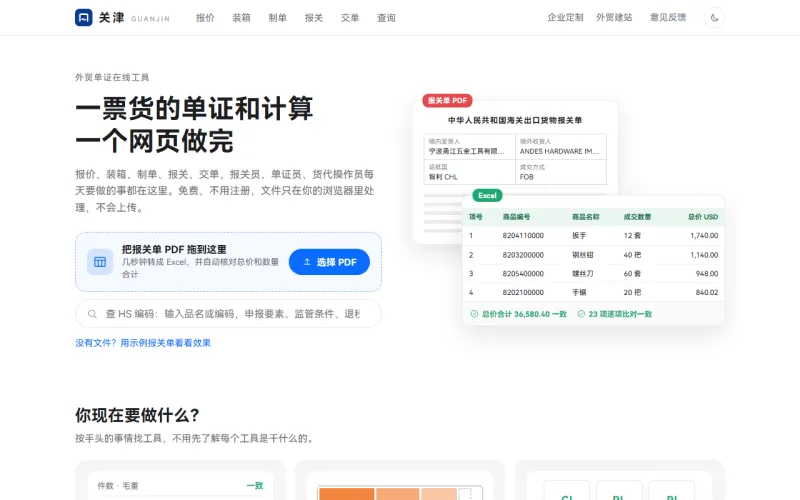Click the 总价 USD column header
800x500 pixels.
703,217
